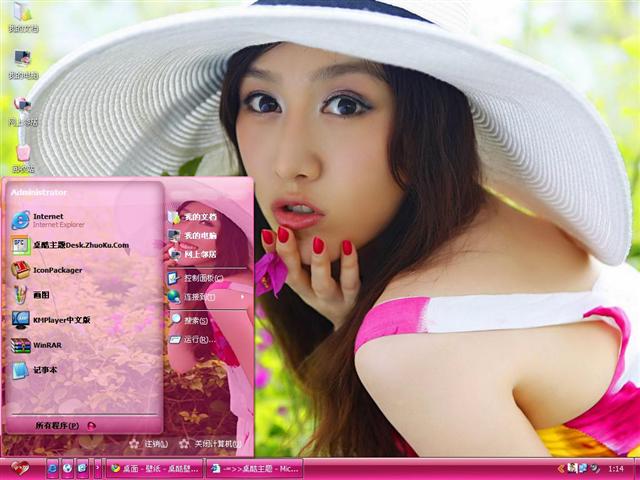
Task: Click the globe quick launch icon
Action: click(x=67, y=469)
